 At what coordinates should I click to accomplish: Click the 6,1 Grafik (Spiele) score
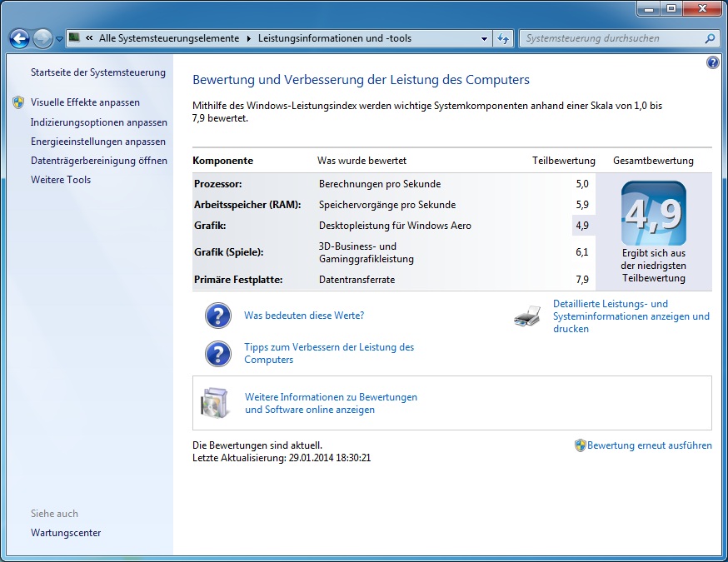tap(582, 252)
